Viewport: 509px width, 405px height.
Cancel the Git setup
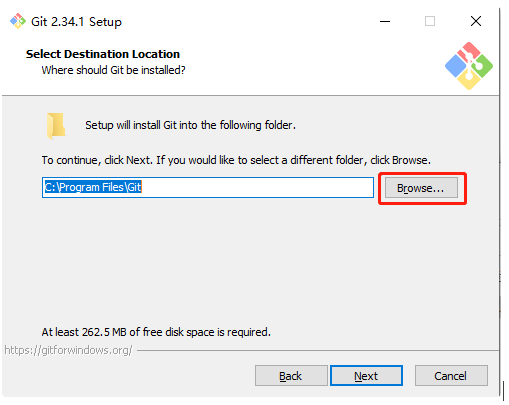(451, 376)
